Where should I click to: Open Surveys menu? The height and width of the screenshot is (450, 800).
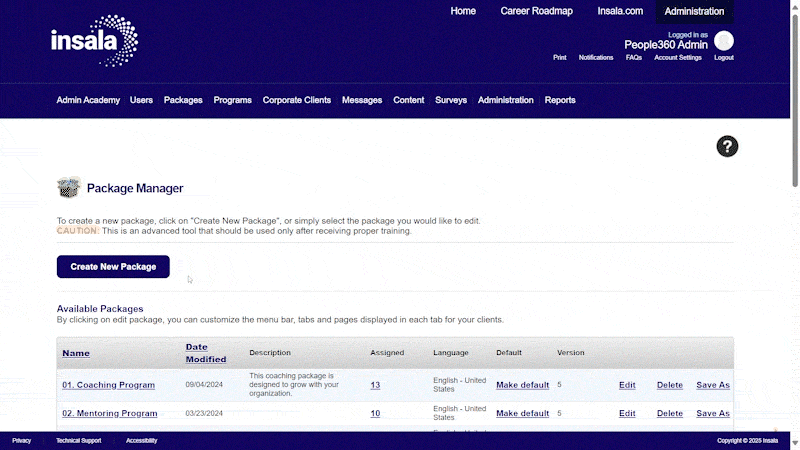pos(451,100)
